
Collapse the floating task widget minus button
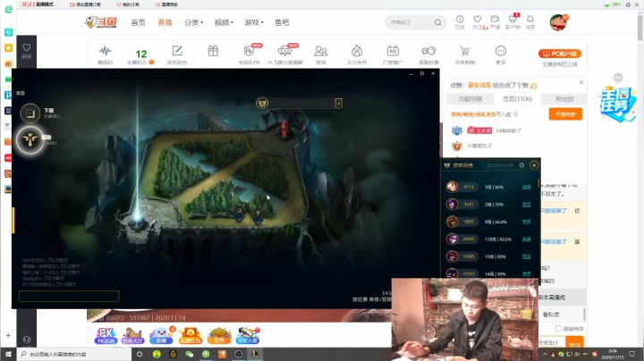click(618, 78)
